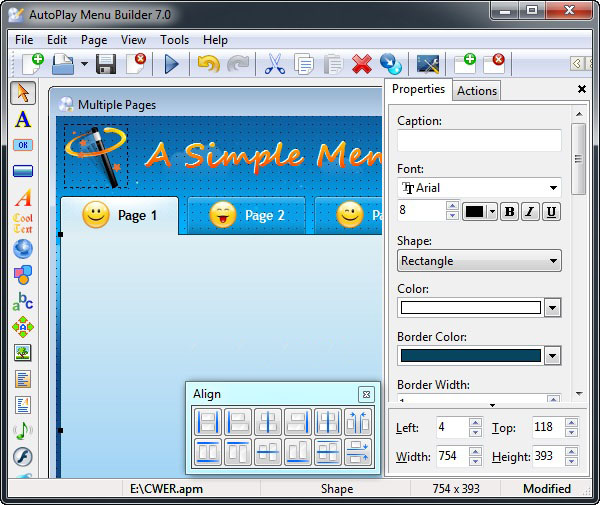Copy selection with the copy icon
This screenshot has width=600, height=505.
pyautogui.click(x=304, y=64)
